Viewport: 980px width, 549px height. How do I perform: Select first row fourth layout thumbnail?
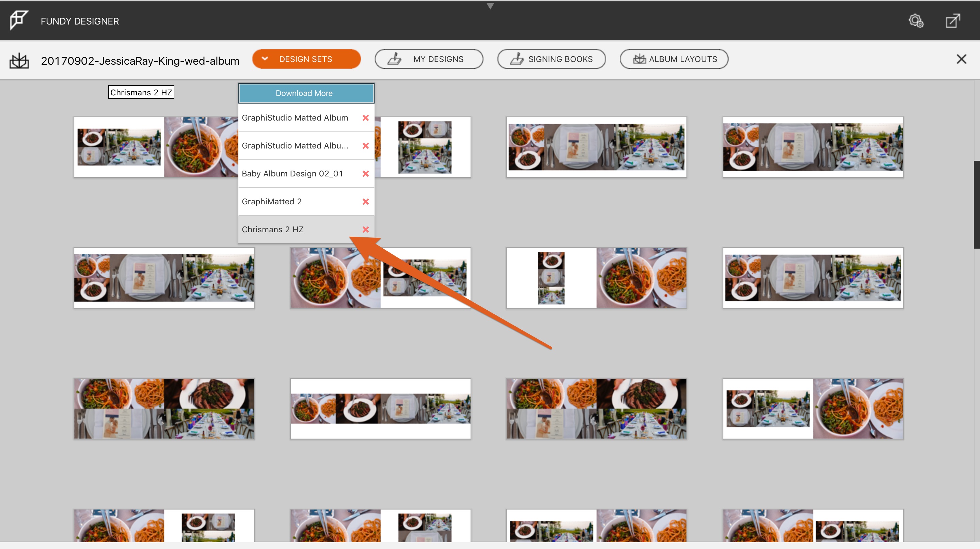[812, 147]
